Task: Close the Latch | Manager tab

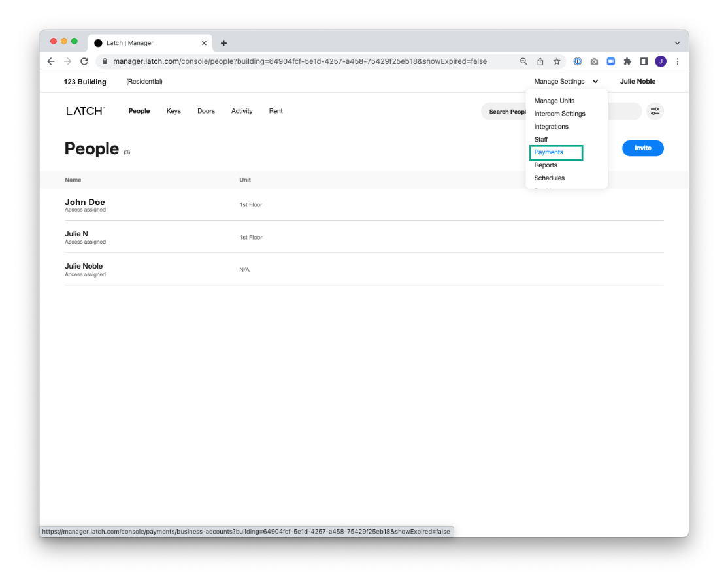Action: point(204,43)
